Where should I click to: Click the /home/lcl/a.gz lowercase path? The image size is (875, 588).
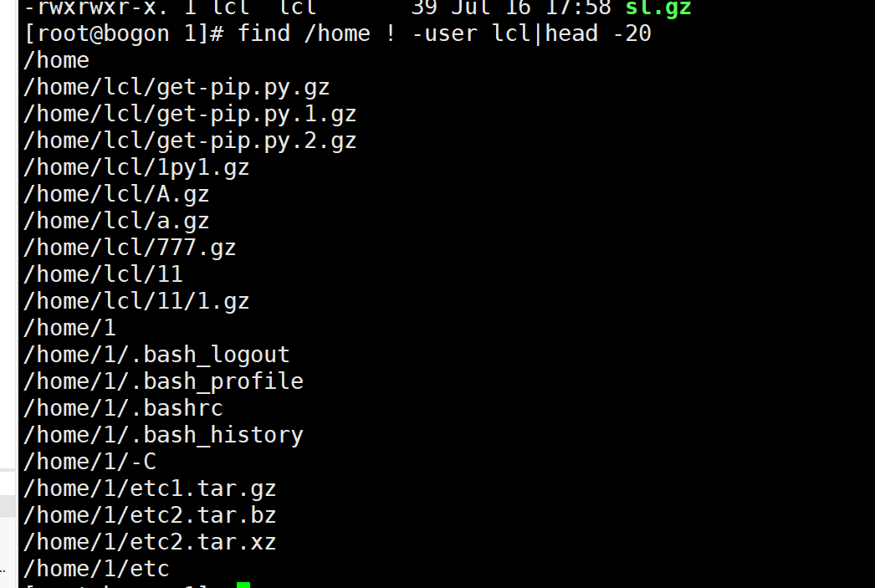click(116, 222)
